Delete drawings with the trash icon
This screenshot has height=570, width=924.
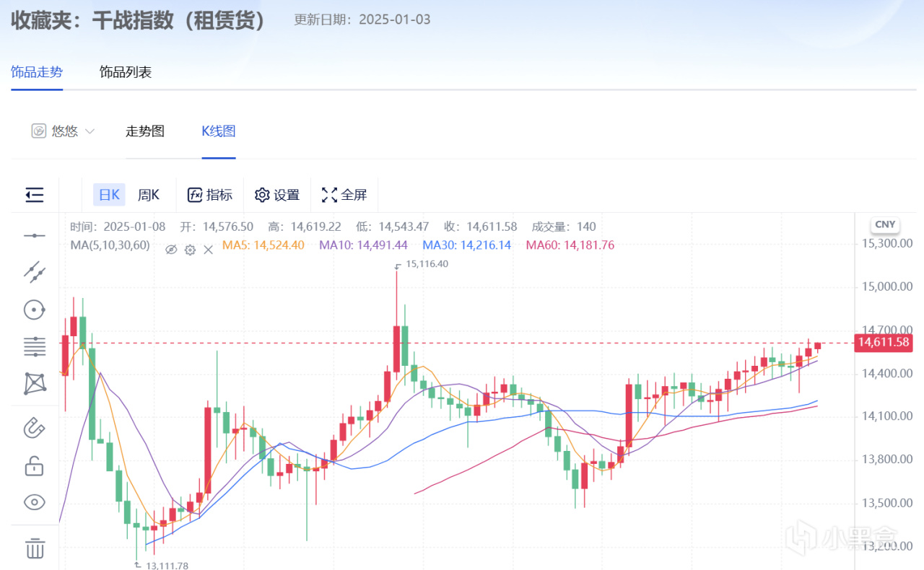tap(35, 548)
